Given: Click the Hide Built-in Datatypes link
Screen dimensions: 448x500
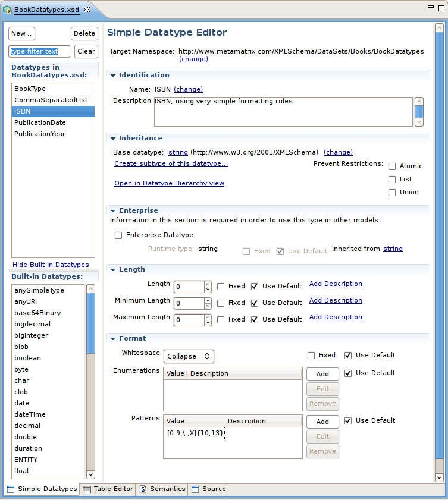Looking at the screenshot, I should tap(51, 265).
